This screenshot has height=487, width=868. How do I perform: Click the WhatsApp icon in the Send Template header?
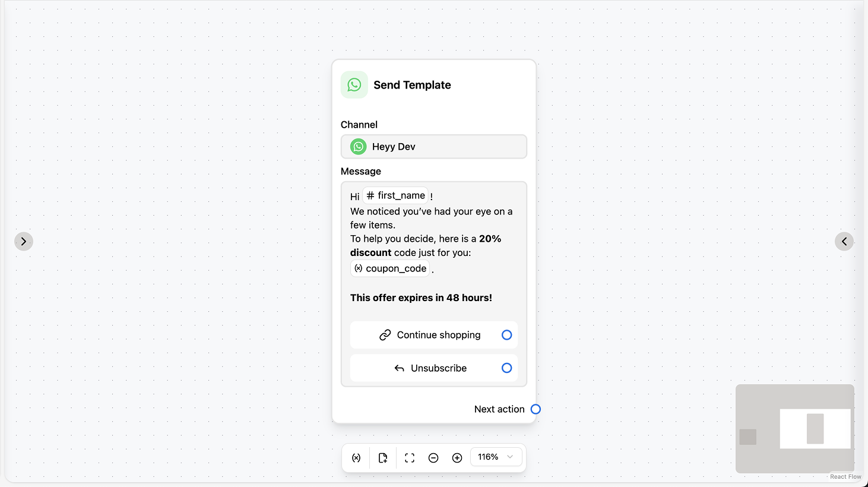(354, 85)
